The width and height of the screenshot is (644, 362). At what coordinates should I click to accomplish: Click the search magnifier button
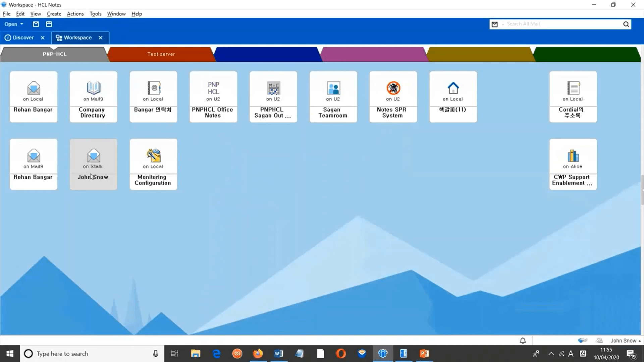[626, 24]
